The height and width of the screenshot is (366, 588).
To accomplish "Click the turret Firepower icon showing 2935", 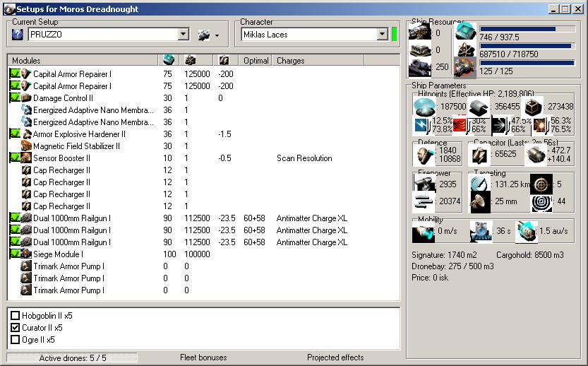I will pos(424,183).
